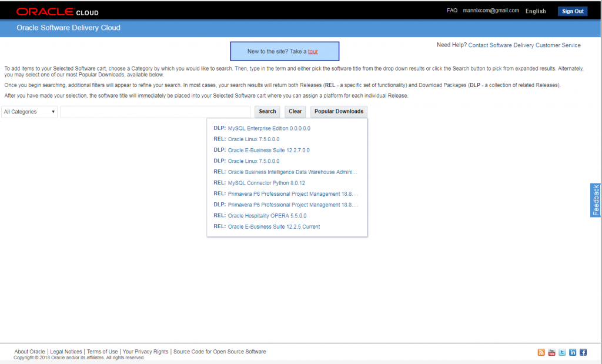The width and height of the screenshot is (602, 364).
Task: Open Contact Software Delivery Customer Service link
Action: 524,45
